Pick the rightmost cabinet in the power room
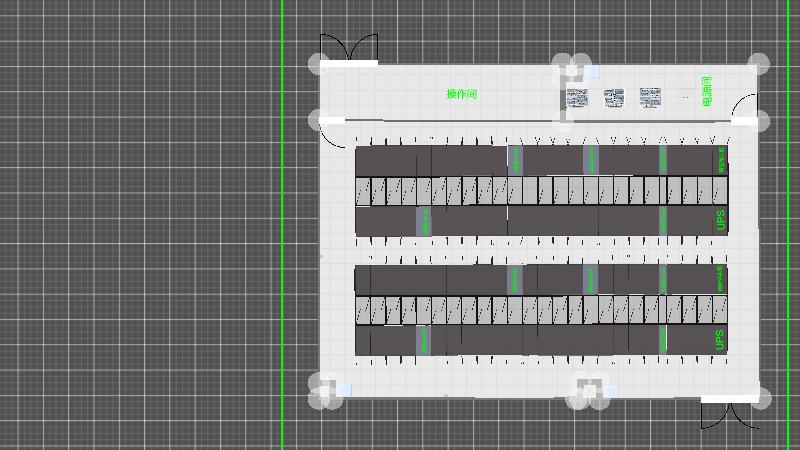The height and width of the screenshot is (450, 800). 650,98
